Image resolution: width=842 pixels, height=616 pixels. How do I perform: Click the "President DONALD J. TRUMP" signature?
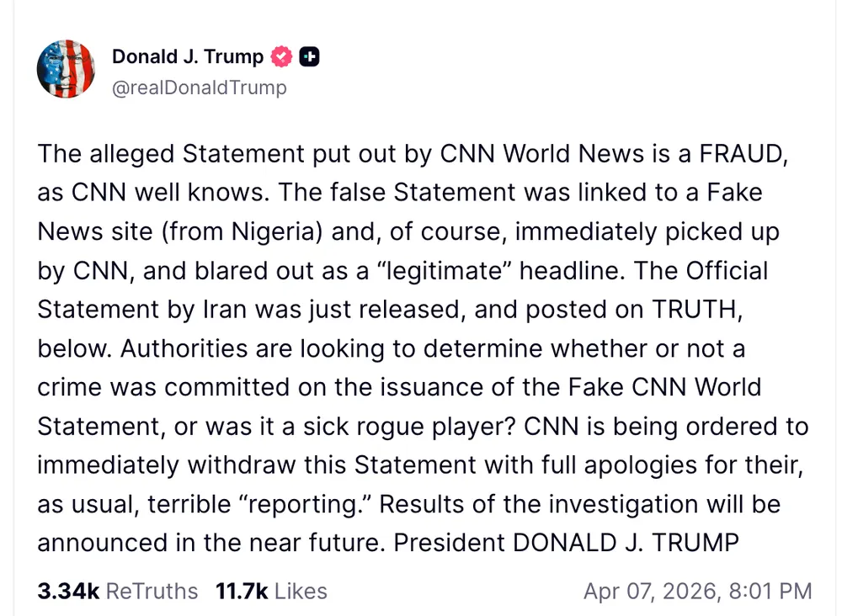[566, 542]
